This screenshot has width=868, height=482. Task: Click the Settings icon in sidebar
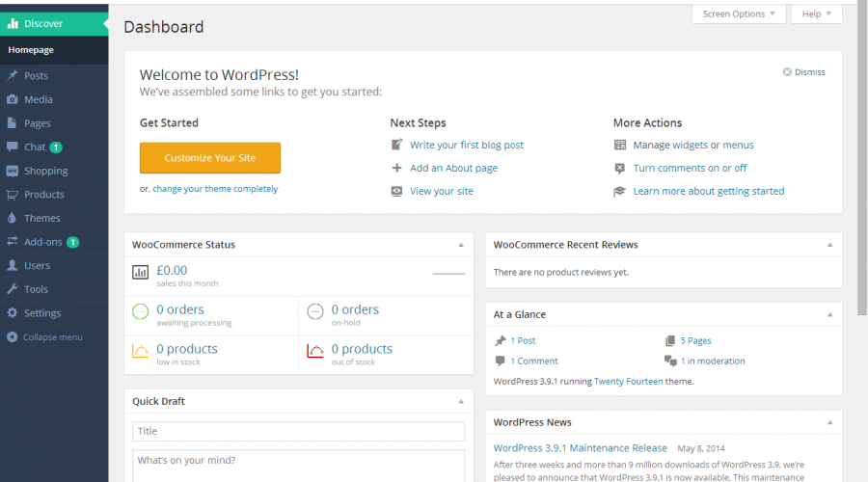pos(13,313)
